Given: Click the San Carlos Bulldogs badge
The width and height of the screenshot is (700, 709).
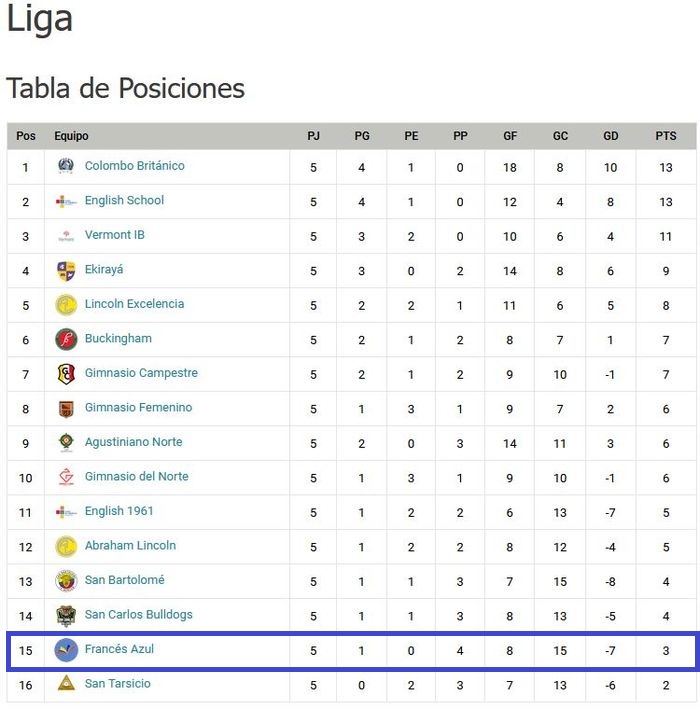Looking at the screenshot, I should coord(66,615).
